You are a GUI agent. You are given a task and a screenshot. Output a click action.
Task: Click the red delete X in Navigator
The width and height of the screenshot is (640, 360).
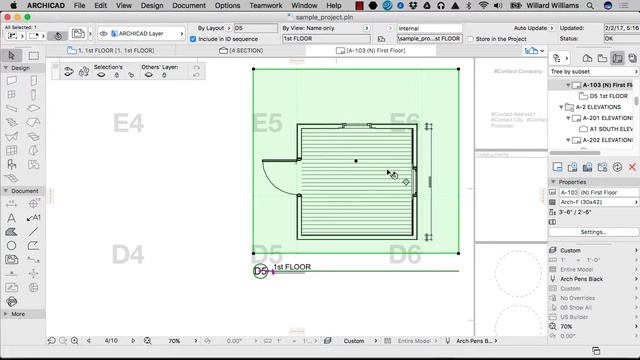(632, 167)
